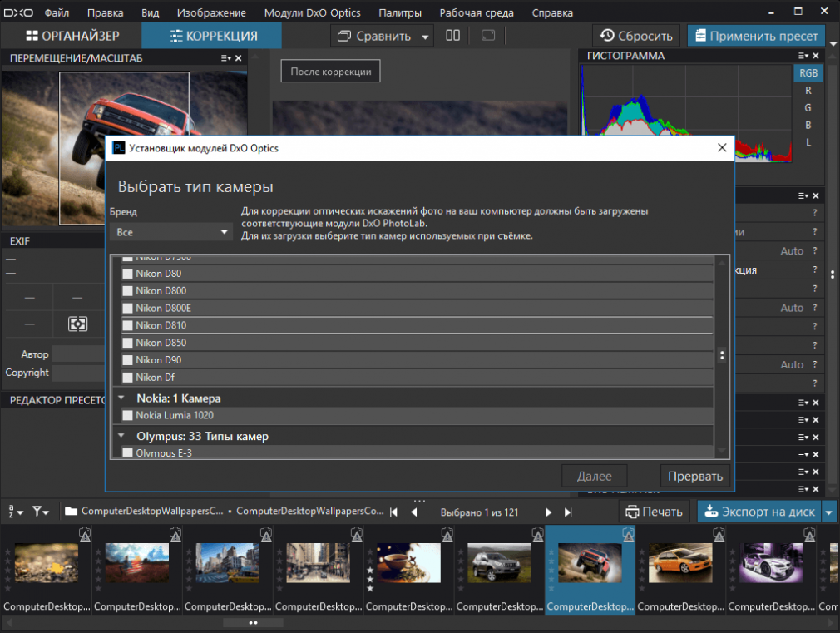Click the Сбросить reset button

coord(636,36)
